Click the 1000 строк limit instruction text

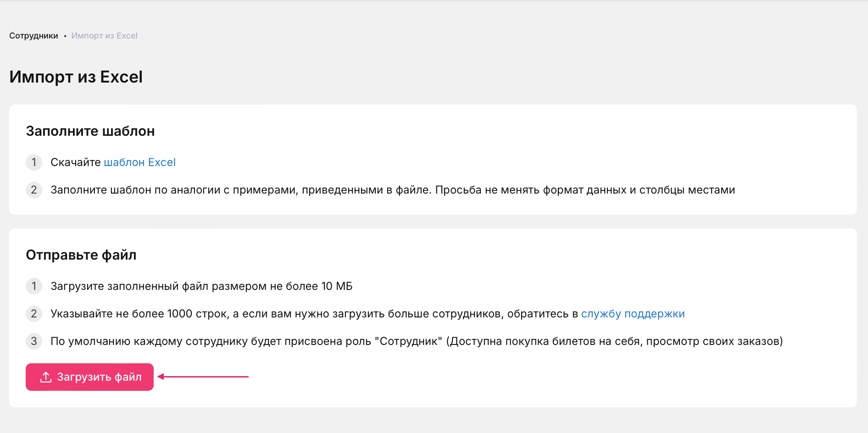click(x=314, y=314)
